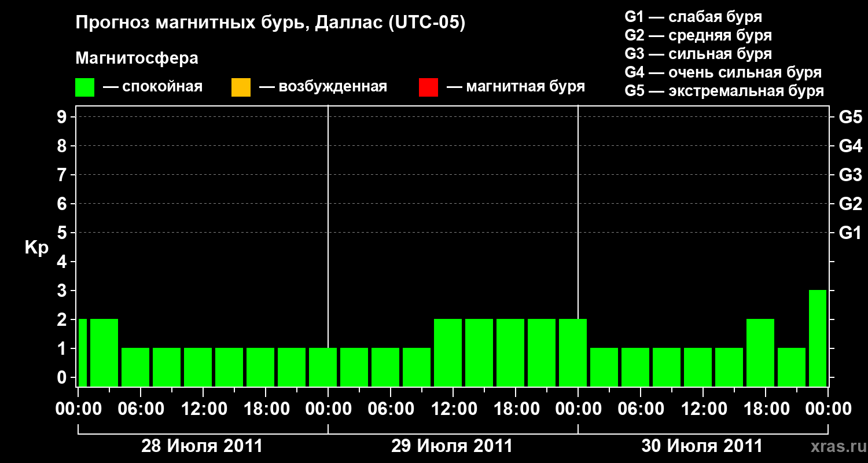Click the 18:00 time label for 28 Июля

pos(266,409)
